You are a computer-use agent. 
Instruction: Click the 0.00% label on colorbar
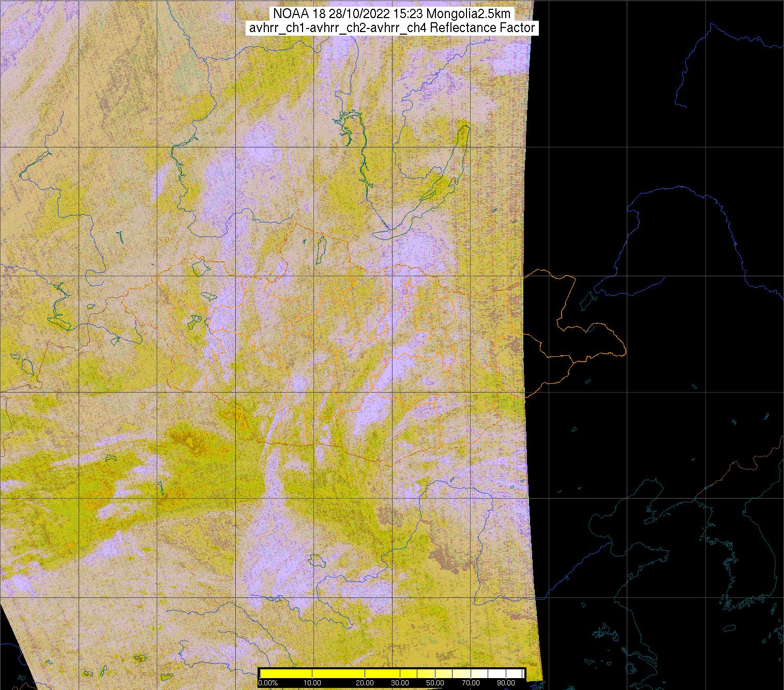tap(268, 683)
